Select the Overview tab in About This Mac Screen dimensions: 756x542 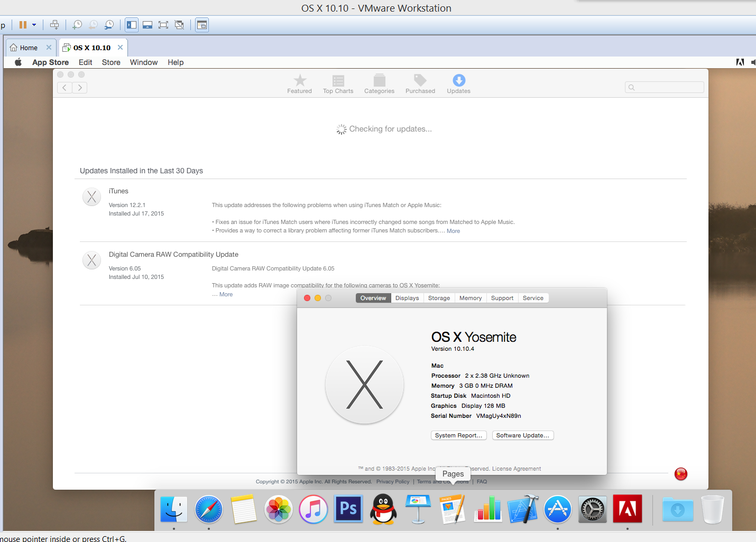point(373,298)
